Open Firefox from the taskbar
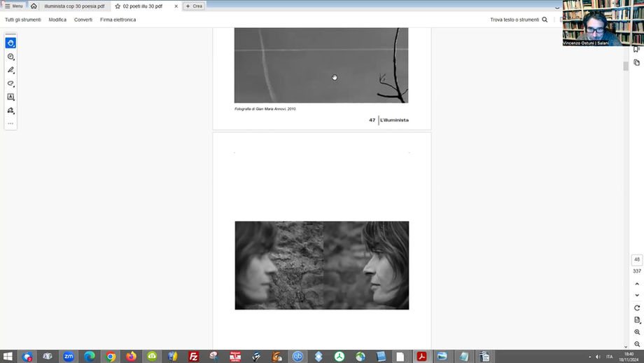 tap(131, 357)
